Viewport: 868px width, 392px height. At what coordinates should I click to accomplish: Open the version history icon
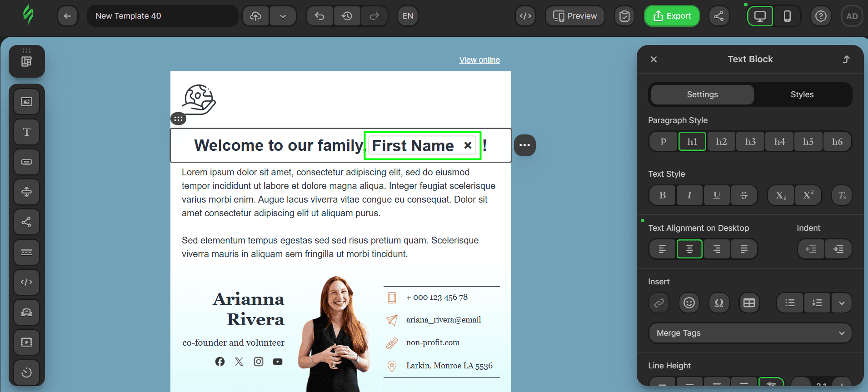pos(347,16)
